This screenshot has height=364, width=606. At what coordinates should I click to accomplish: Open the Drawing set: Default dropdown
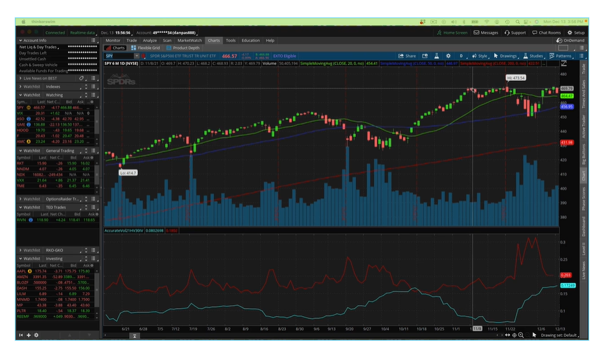559,336
